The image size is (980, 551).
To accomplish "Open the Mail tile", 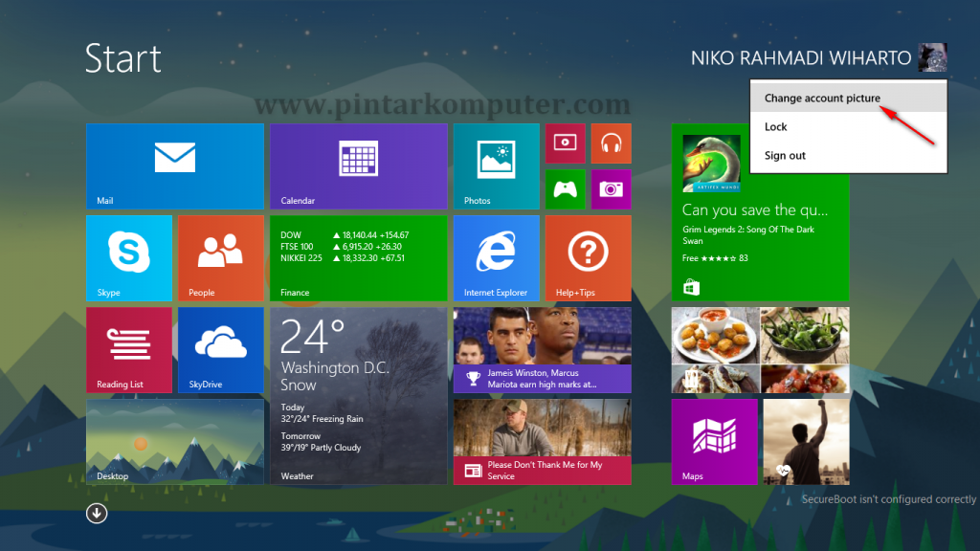I will click(x=175, y=166).
